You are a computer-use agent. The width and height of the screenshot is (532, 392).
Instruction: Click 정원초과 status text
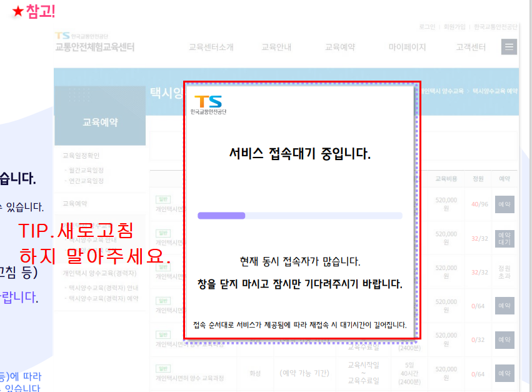coord(504,272)
